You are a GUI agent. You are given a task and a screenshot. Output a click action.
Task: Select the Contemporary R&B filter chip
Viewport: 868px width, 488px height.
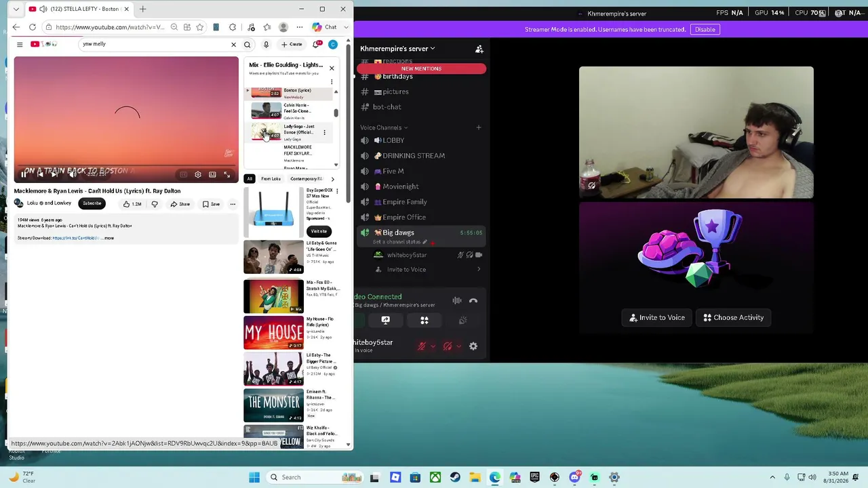[x=306, y=179]
